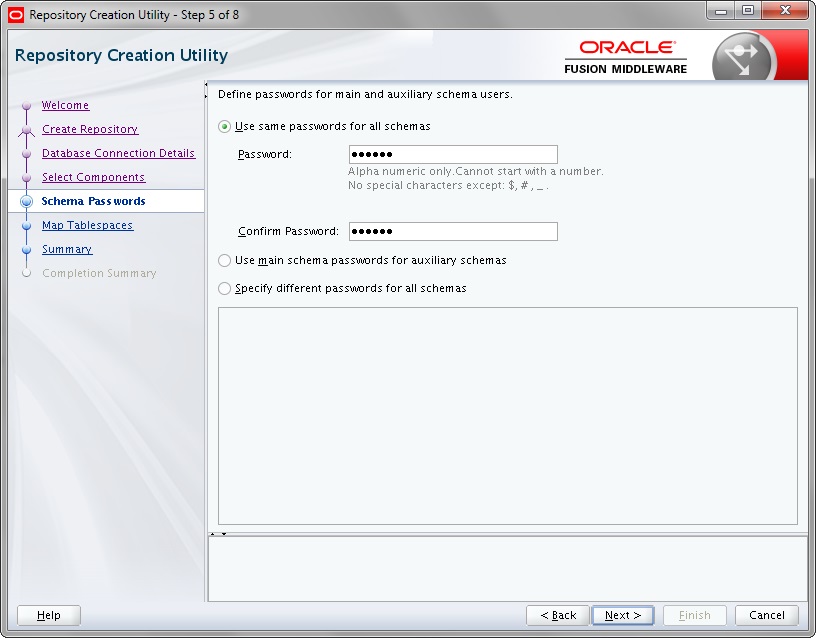Jump to the Select Components step
This screenshot has height=638, width=816.
(x=94, y=177)
